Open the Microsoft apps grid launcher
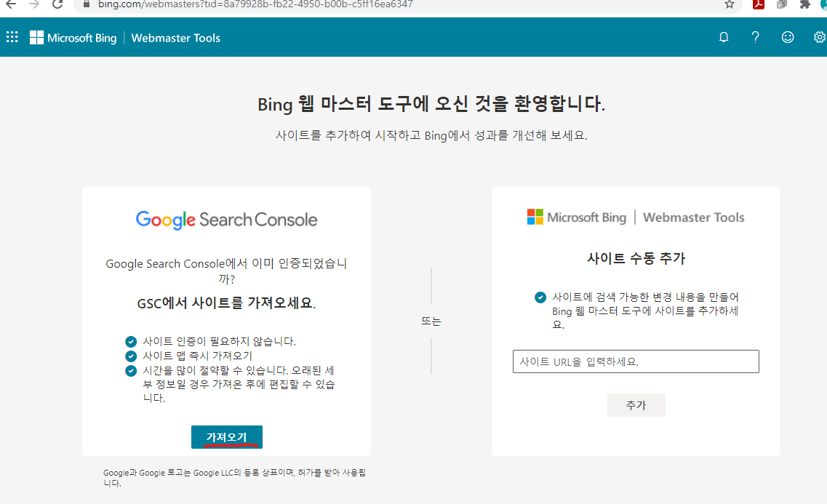827x504 pixels. pos(12,37)
